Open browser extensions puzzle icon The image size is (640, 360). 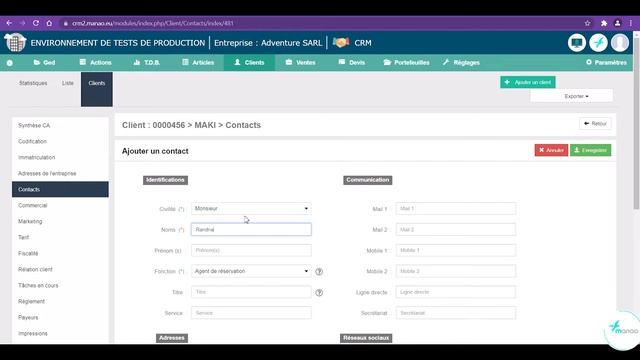pos(604,23)
